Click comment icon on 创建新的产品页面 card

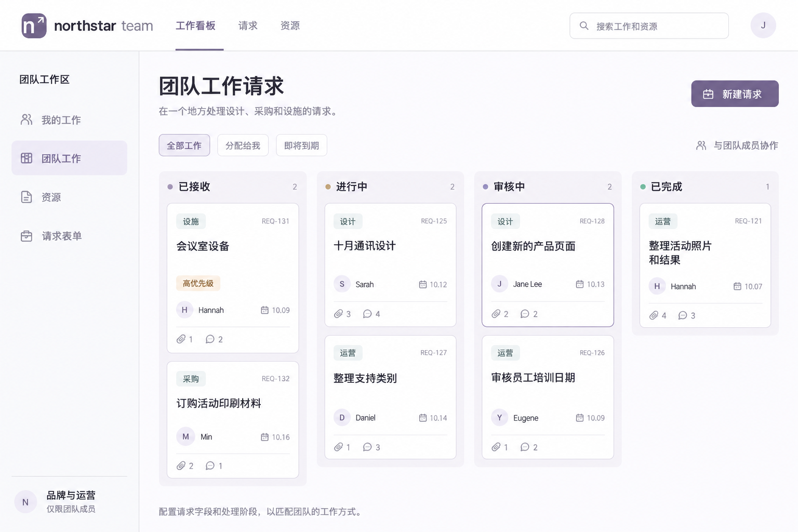[x=525, y=314]
